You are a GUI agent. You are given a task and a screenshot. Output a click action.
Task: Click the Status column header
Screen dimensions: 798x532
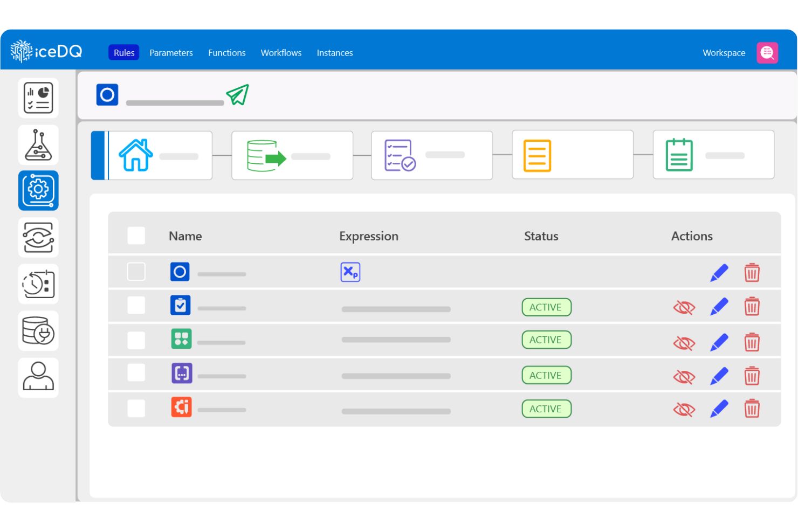click(x=541, y=236)
